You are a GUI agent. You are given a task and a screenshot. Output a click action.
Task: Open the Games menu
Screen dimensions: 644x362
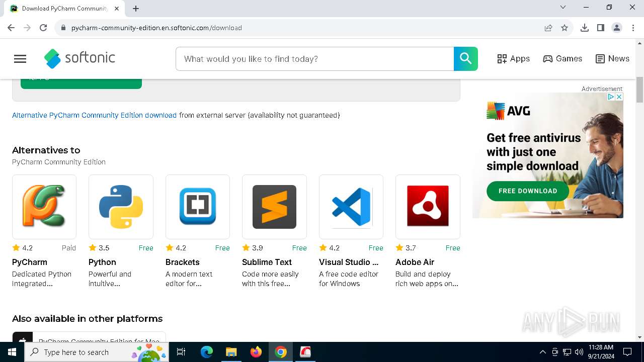click(562, 59)
